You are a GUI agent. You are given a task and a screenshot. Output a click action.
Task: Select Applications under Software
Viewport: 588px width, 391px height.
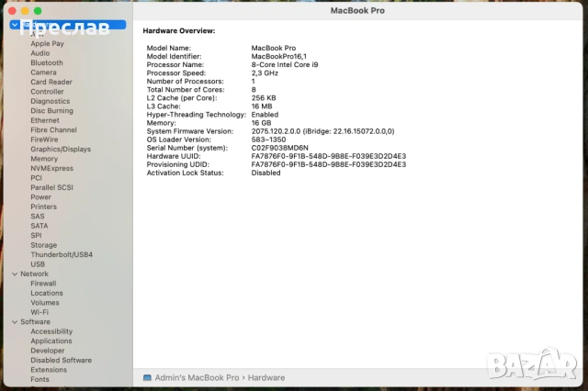(x=51, y=341)
